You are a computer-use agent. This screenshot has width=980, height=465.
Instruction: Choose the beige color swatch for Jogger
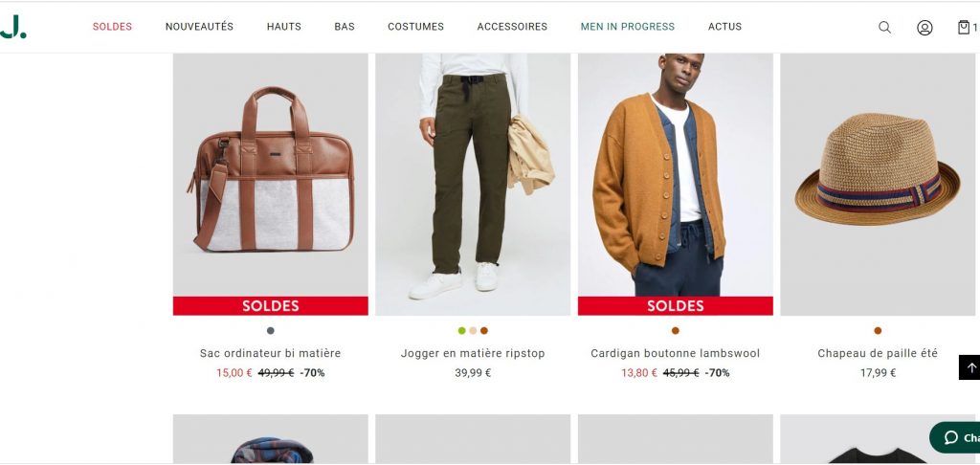point(473,331)
